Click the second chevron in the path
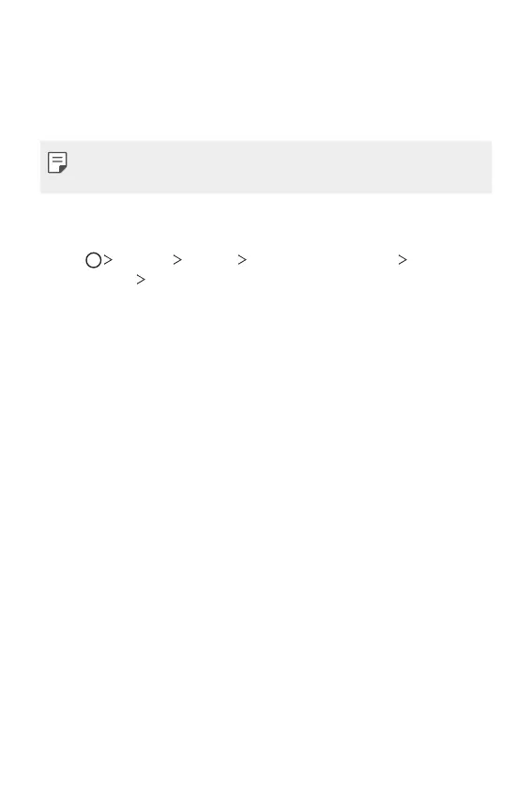 click(177, 259)
